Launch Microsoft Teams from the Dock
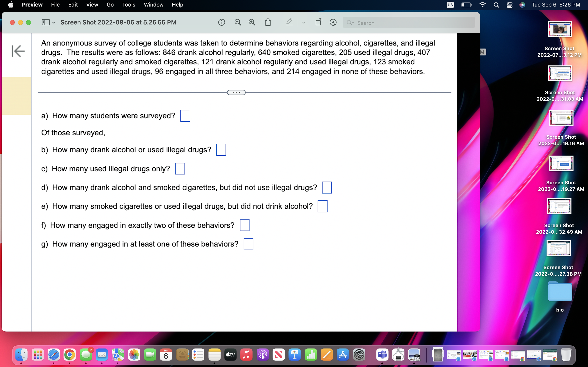The image size is (588, 367). coord(382,355)
